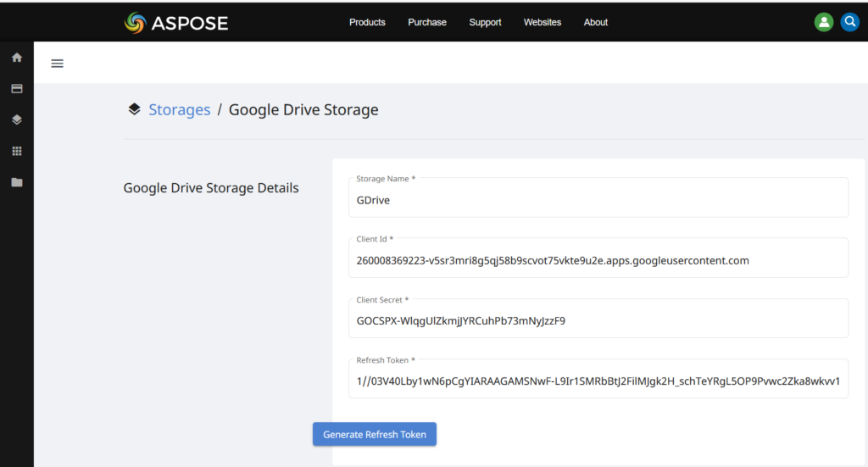Open the folder Files icon in the sidebar

pos(16,182)
